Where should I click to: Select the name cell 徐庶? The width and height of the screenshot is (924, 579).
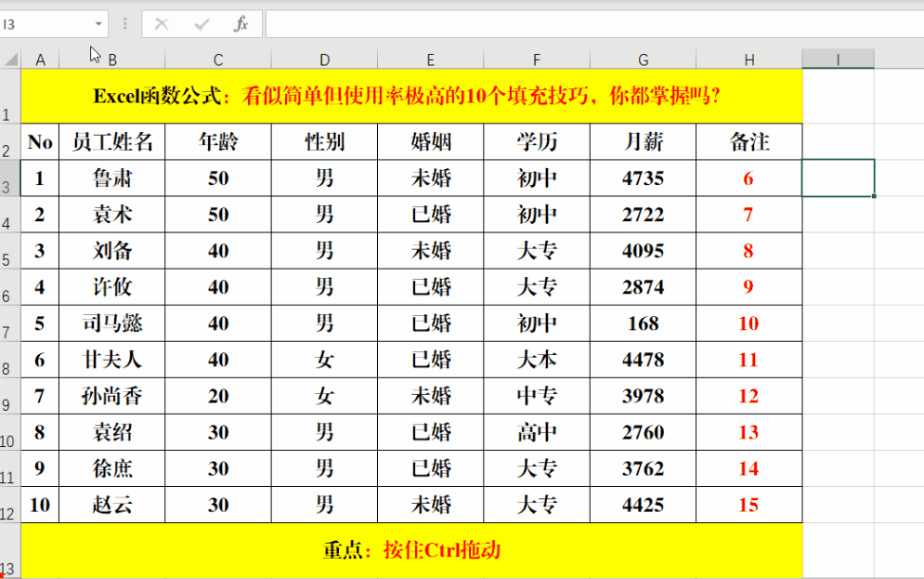(x=112, y=468)
